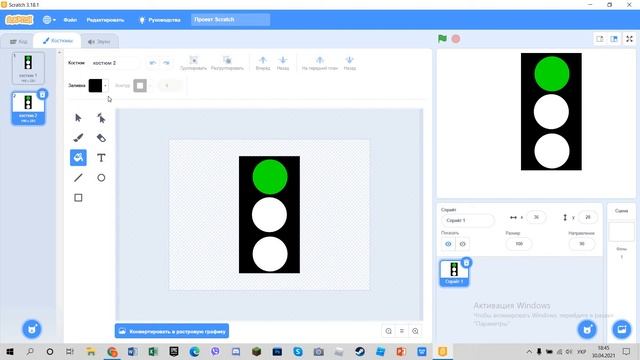This screenshot has width=640, height=360.
Task: Open Microsoft Word from taskbar
Action: coord(133,351)
